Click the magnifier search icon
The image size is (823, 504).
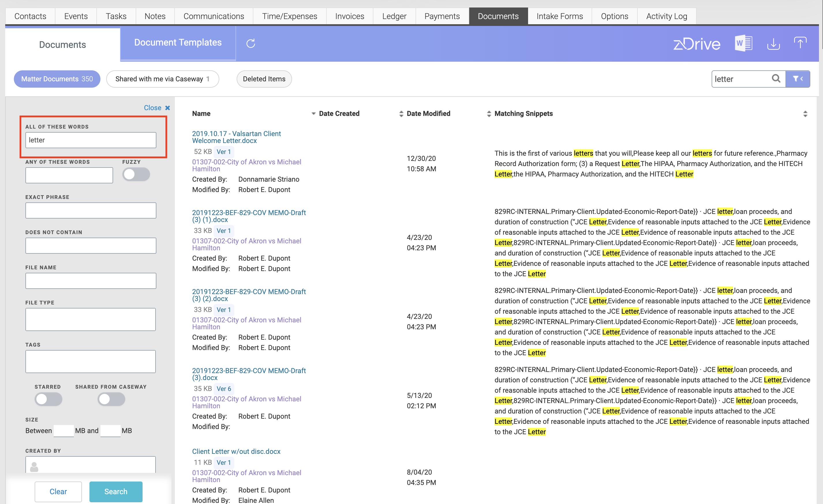(x=776, y=79)
